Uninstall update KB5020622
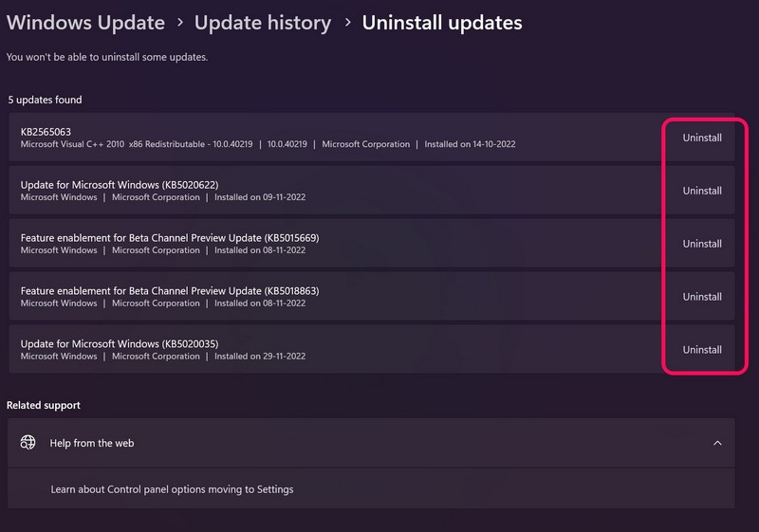759x532 pixels. click(x=702, y=191)
